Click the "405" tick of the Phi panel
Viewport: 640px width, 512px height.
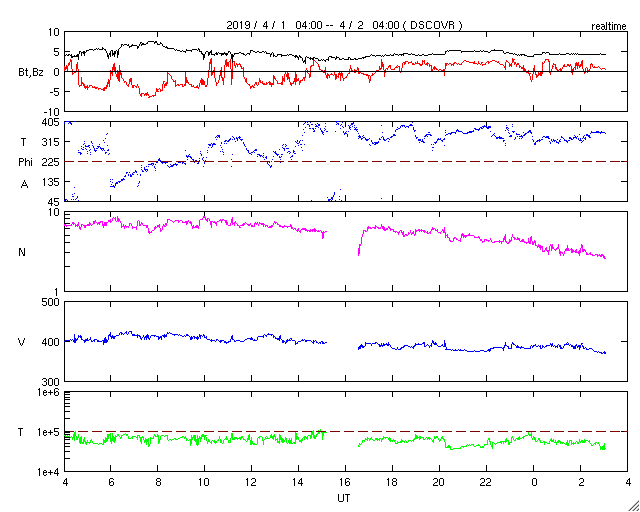pos(52,122)
